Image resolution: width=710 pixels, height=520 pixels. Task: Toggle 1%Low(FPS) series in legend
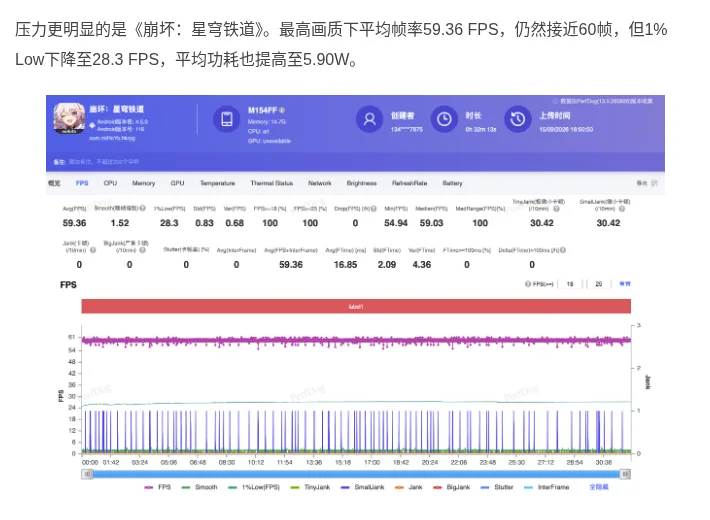pyautogui.click(x=254, y=487)
